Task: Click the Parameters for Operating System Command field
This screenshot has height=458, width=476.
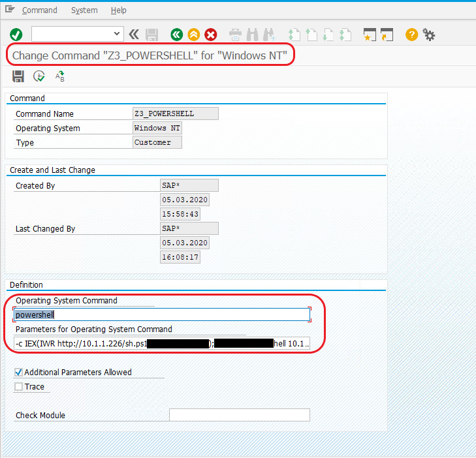Action: 162,343
